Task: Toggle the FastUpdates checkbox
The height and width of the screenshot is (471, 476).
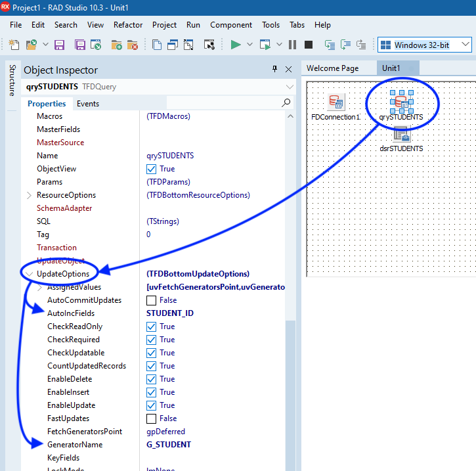Action: (152, 418)
